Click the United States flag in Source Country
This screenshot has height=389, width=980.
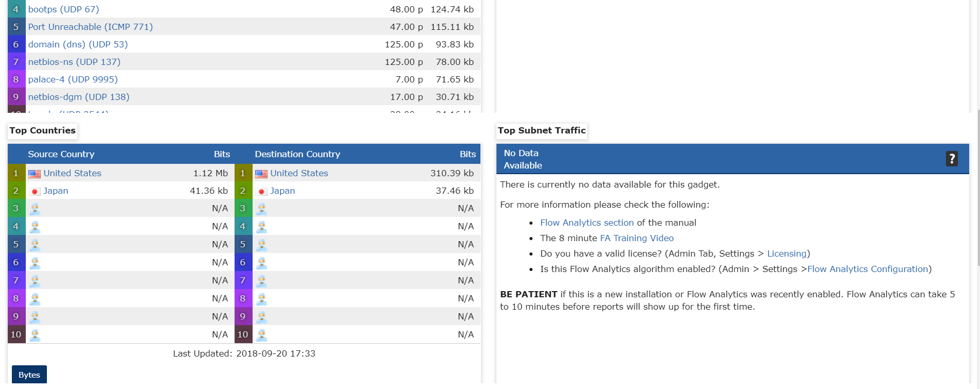pos(35,174)
